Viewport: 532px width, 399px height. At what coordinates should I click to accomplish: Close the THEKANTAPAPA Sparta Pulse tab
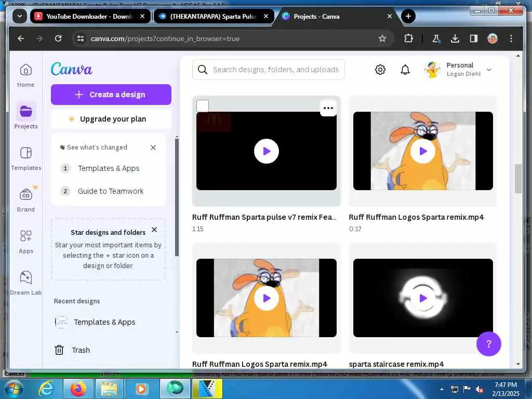(266, 16)
